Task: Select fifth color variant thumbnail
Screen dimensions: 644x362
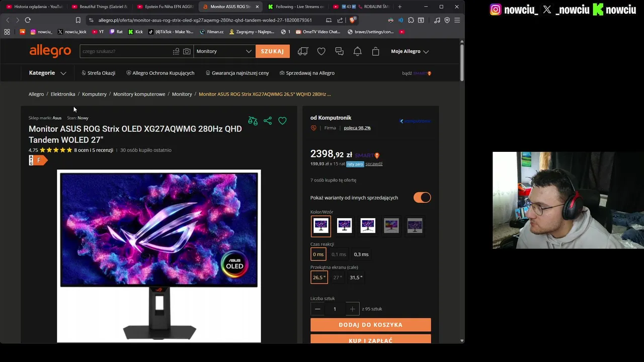Action: (x=415, y=226)
